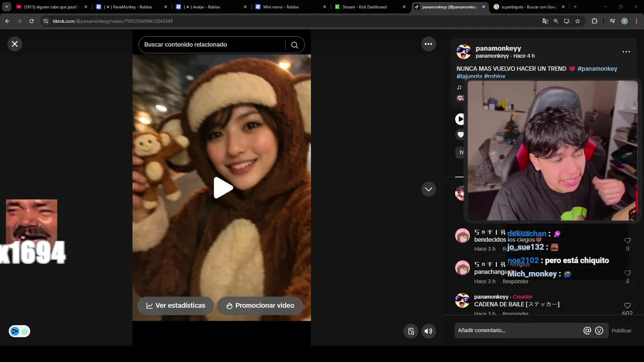Open post options three dots beside panamonkeyy
The image size is (644, 362).
626,52
